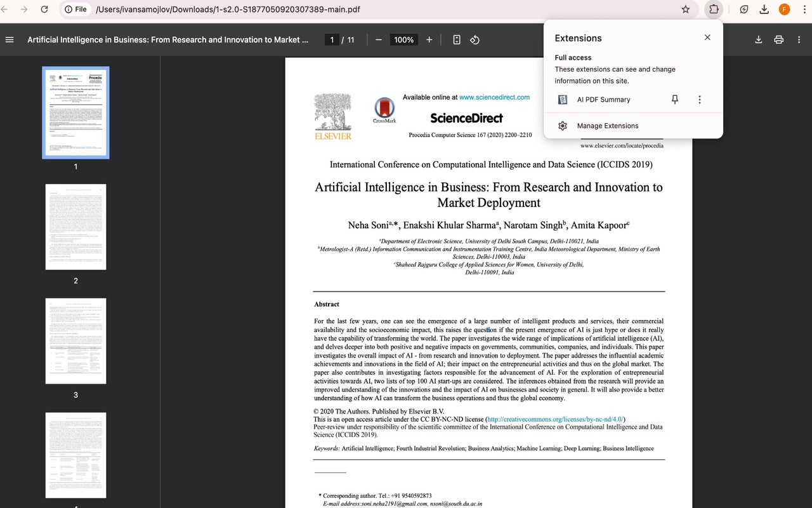Bookmark this page with star icon
Screen dimensions: 812x508
coord(686,10)
